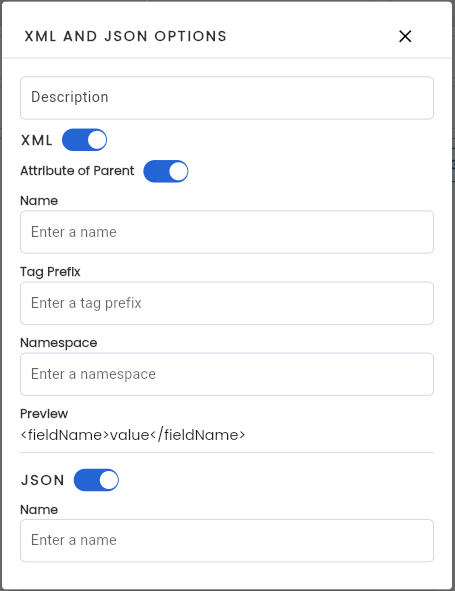The width and height of the screenshot is (455, 591).
Task: Focus the JSON Name input field
Action: coord(227,540)
